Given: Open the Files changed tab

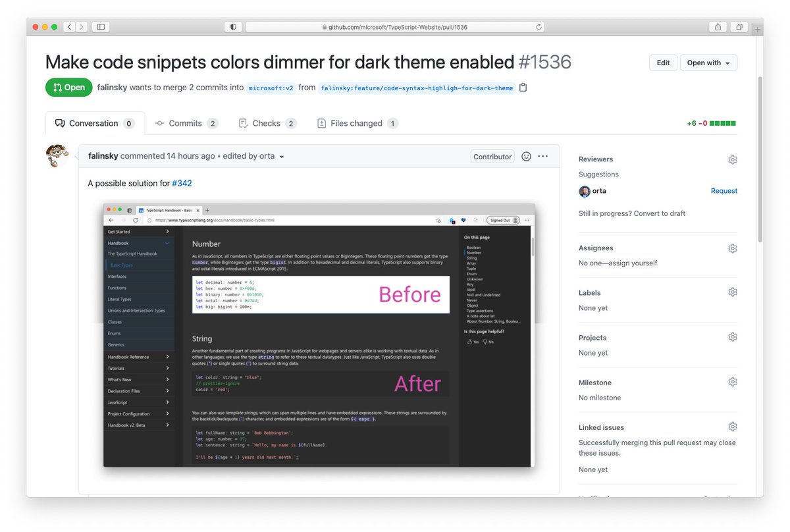Looking at the screenshot, I should click(356, 122).
